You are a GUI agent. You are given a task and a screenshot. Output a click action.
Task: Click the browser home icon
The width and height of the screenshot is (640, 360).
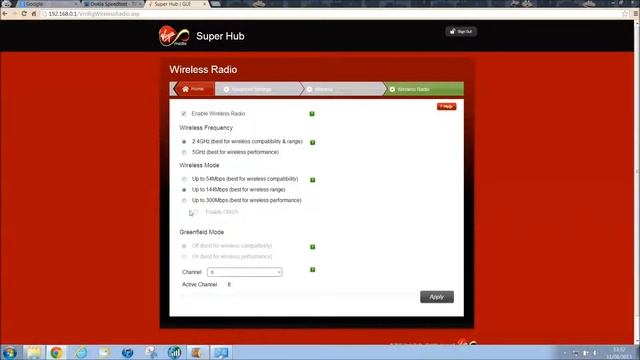[x=34, y=13]
